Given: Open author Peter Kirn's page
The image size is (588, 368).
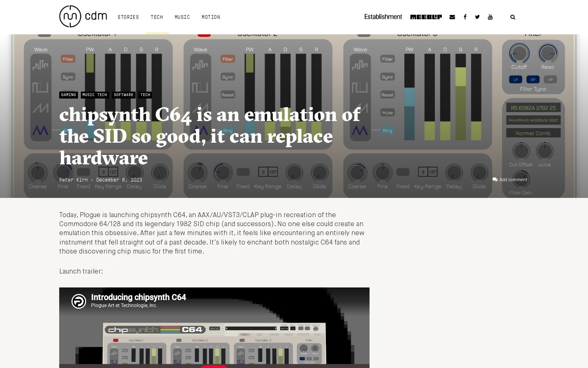Looking at the screenshot, I should pos(73,180).
